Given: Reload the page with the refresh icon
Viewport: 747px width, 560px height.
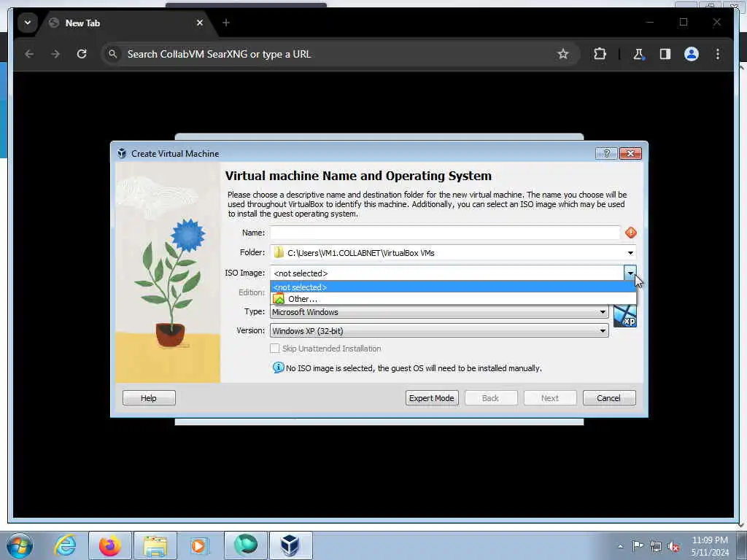Looking at the screenshot, I should pyautogui.click(x=82, y=54).
